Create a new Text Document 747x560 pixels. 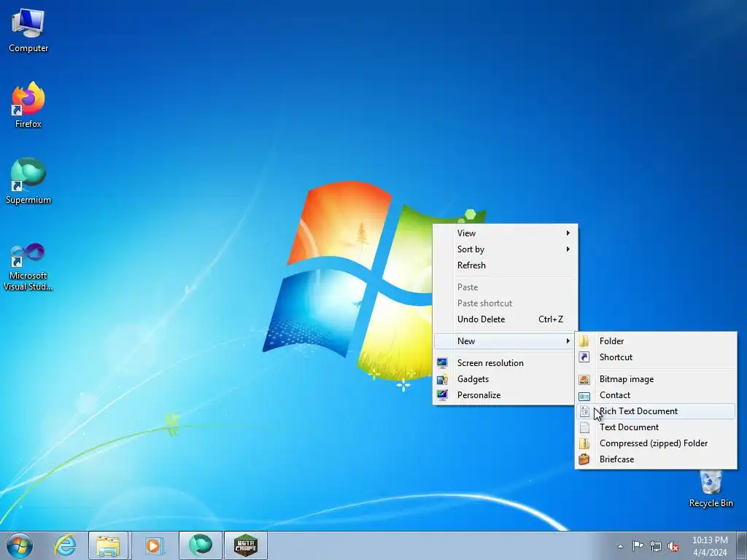(656, 427)
